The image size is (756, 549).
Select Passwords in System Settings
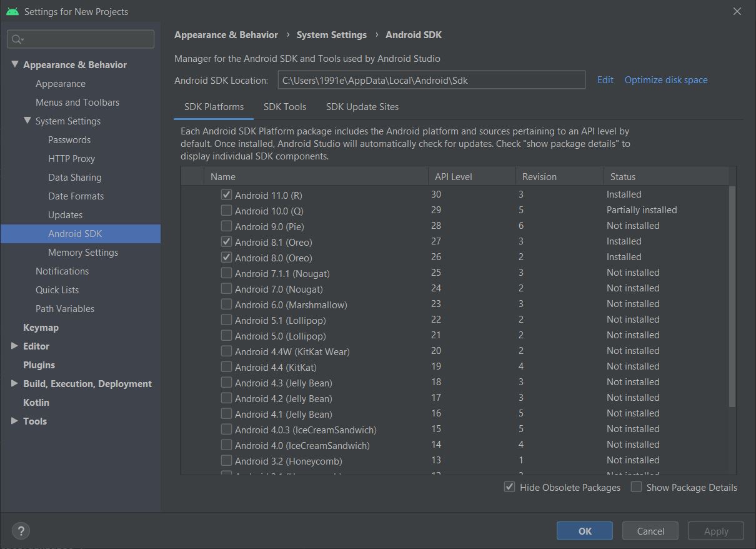(69, 140)
